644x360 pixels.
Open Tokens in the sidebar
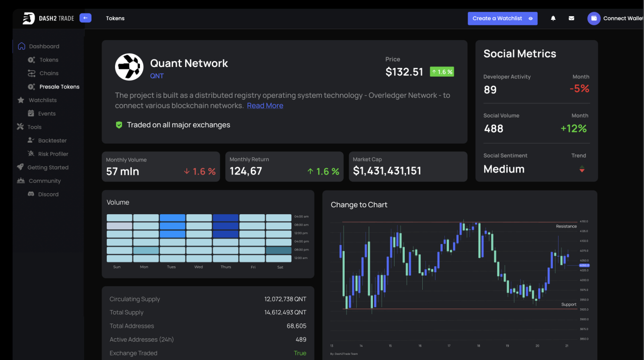point(49,60)
